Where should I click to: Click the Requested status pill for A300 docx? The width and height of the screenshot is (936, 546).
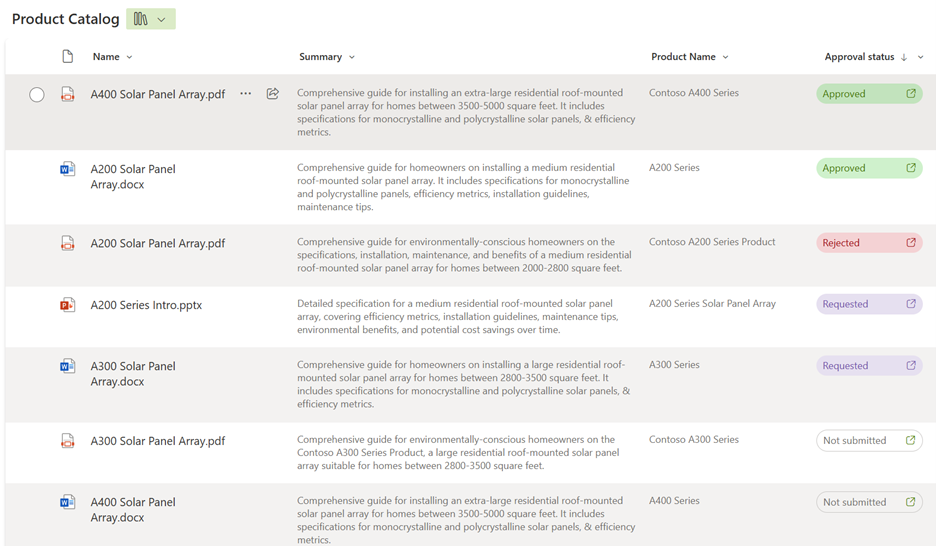[869, 366]
